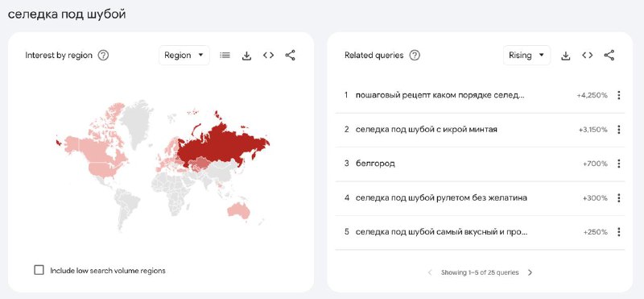Get embed code for Related queries
644x299 pixels.
(x=588, y=55)
